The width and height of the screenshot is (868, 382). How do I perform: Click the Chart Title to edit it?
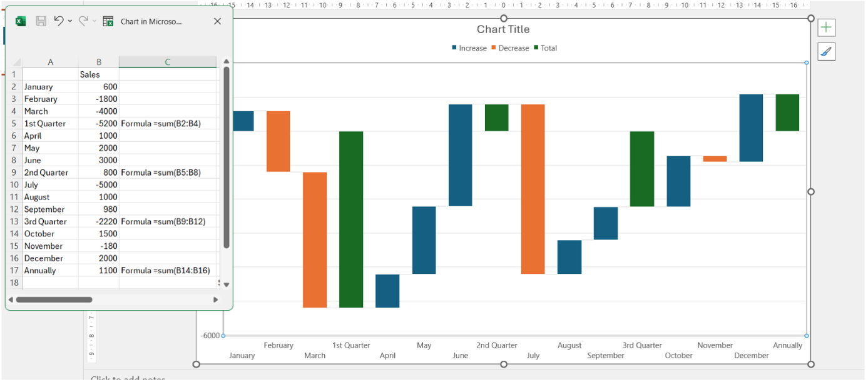(x=503, y=29)
